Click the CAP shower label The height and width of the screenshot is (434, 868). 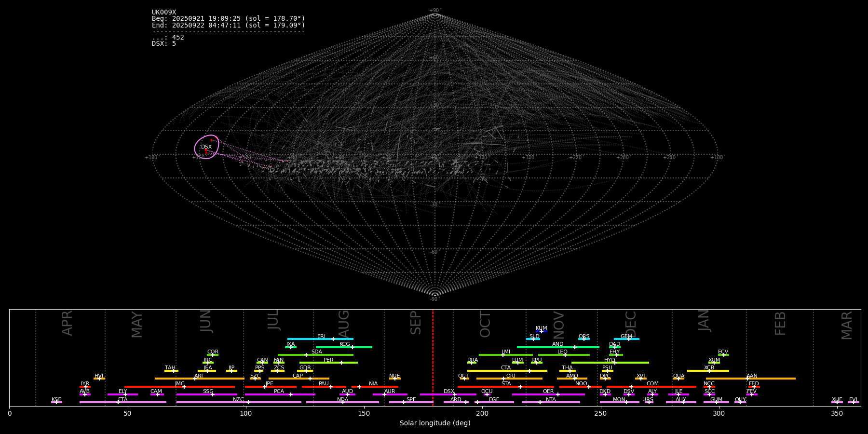click(298, 376)
